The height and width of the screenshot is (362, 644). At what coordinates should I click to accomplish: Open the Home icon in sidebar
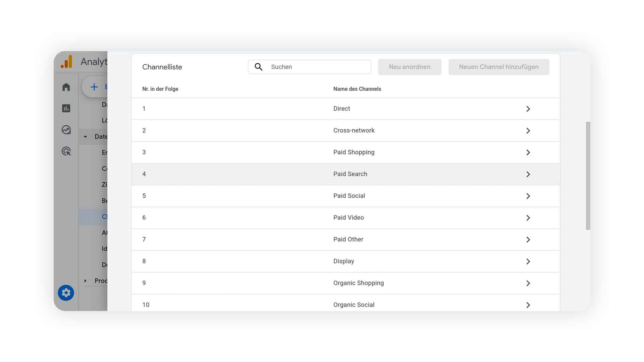click(66, 87)
